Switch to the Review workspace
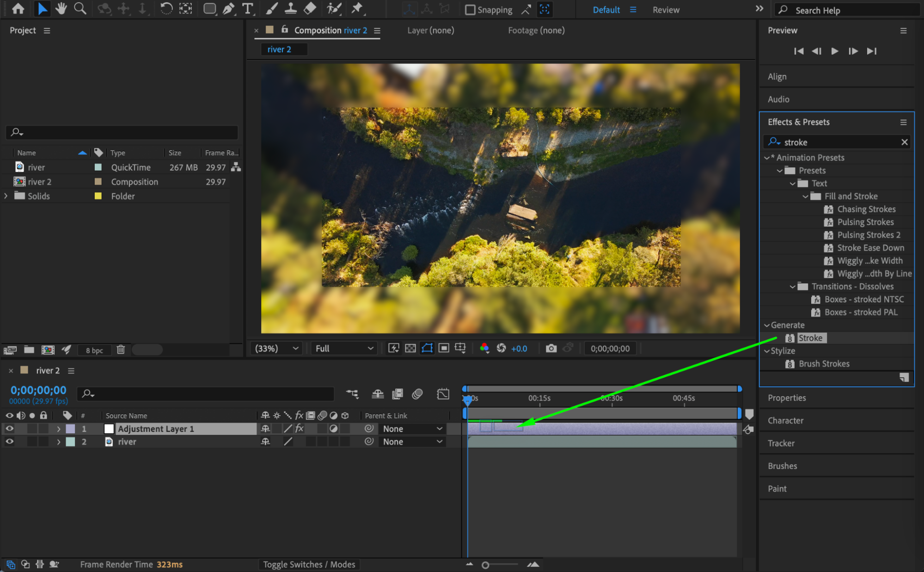The height and width of the screenshot is (572, 924). (x=666, y=10)
